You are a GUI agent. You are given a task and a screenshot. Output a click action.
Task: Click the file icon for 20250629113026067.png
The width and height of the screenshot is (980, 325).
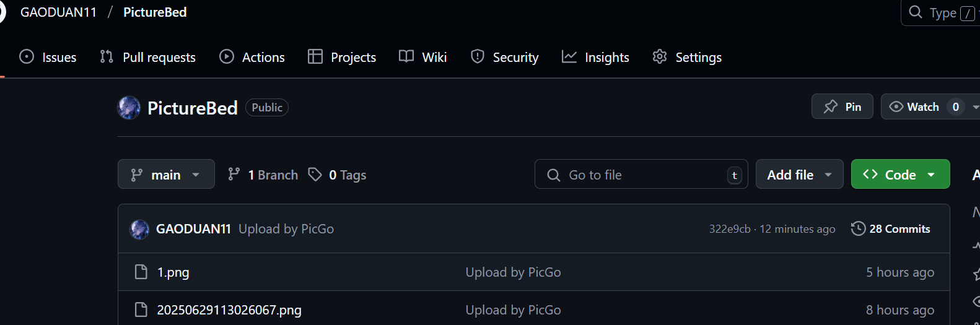pos(141,310)
